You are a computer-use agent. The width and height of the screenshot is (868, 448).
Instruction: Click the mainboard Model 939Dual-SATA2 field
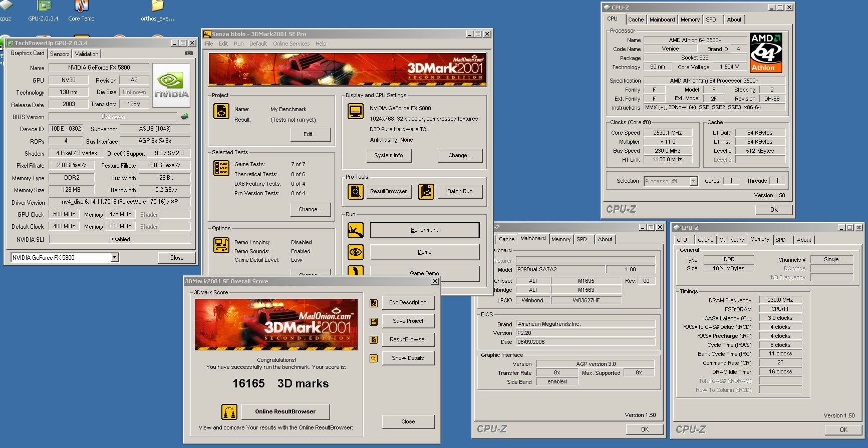(560, 269)
